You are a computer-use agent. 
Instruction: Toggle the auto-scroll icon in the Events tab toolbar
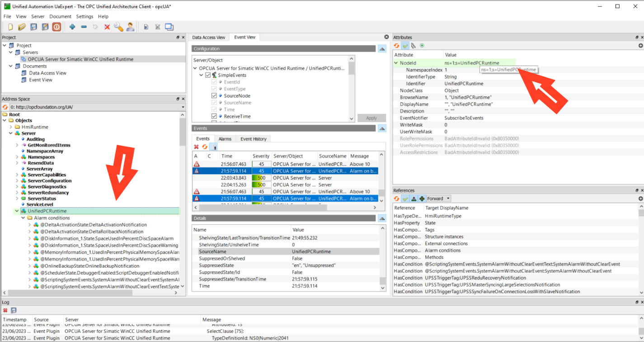(214, 147)
